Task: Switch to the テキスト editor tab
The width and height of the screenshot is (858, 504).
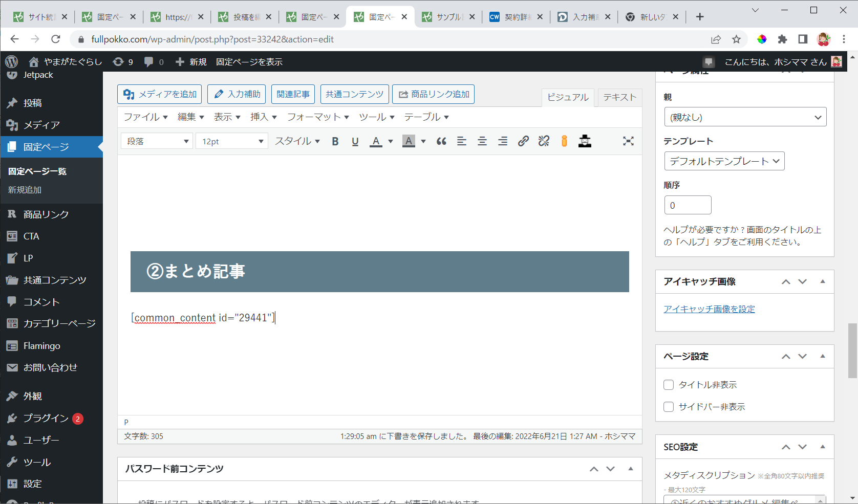Action: [x=619, y=97]
